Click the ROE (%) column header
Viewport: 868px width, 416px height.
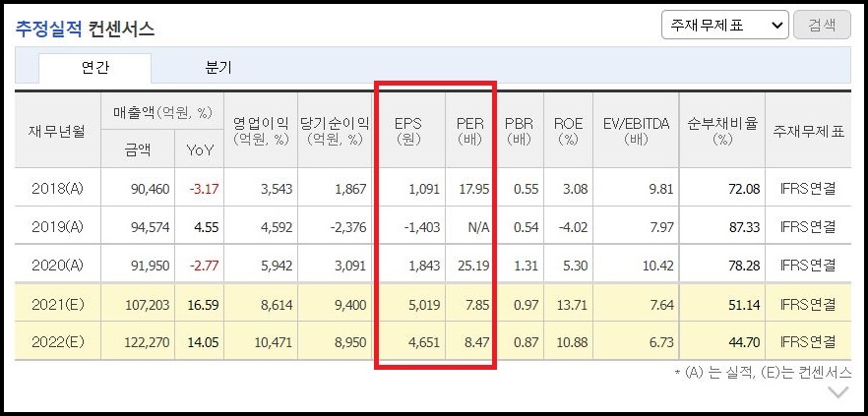pyautogui.click(x=568, y=131)
